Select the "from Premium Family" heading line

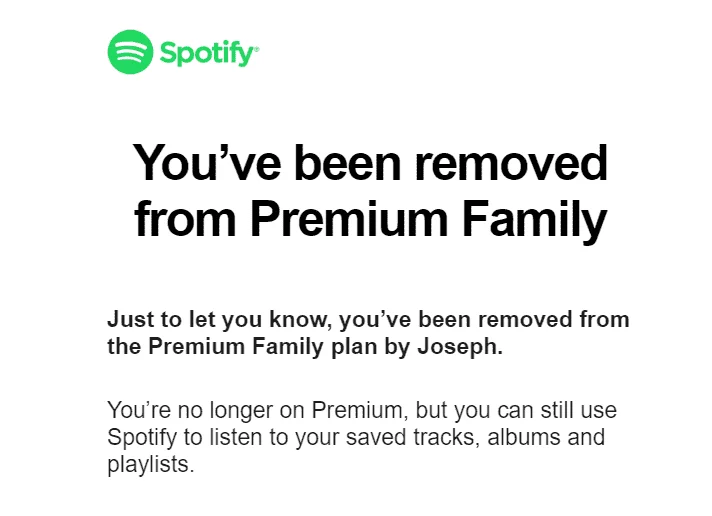click(371, 220)
